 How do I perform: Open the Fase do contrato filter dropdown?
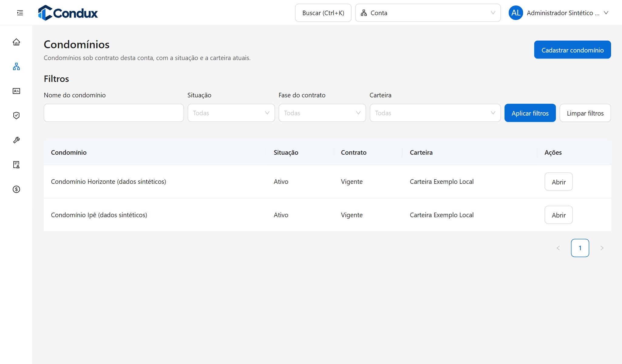coord(322,113)
